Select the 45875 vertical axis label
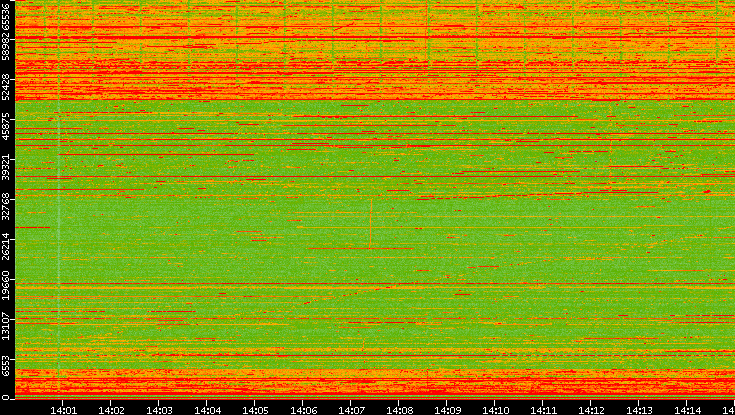This screenshot has width=735, height=415. (7, 128)
